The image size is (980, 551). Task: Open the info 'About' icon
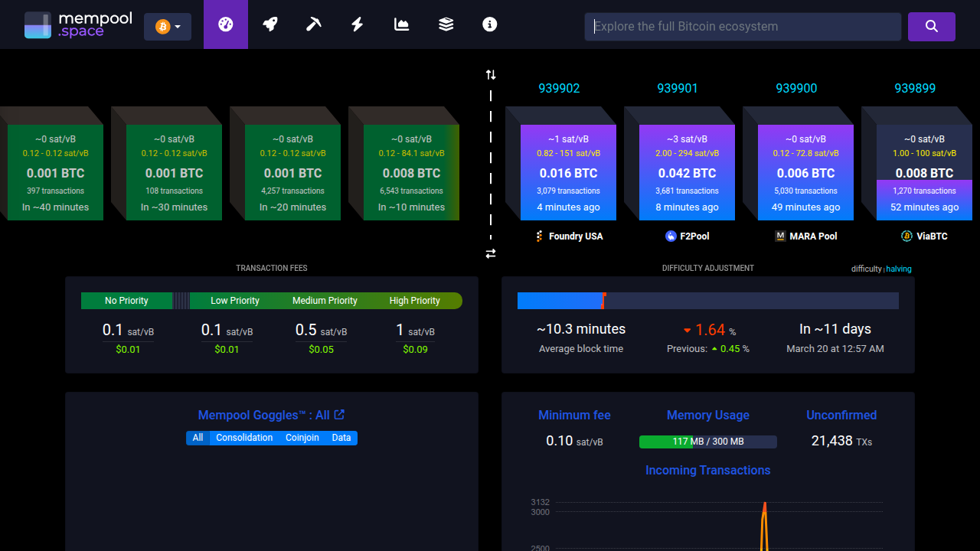coord(489,24)
